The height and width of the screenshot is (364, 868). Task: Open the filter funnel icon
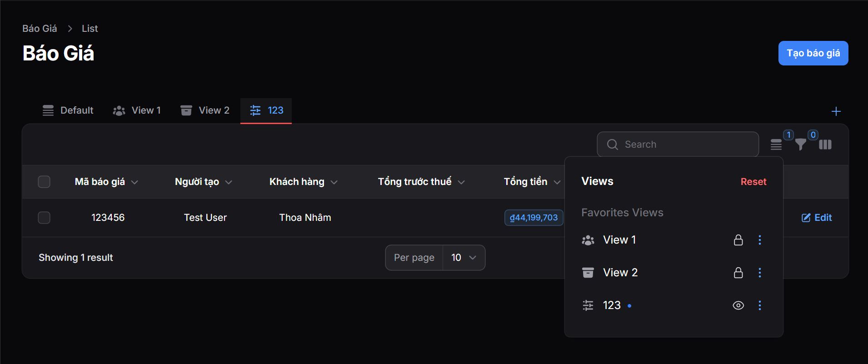801,145
